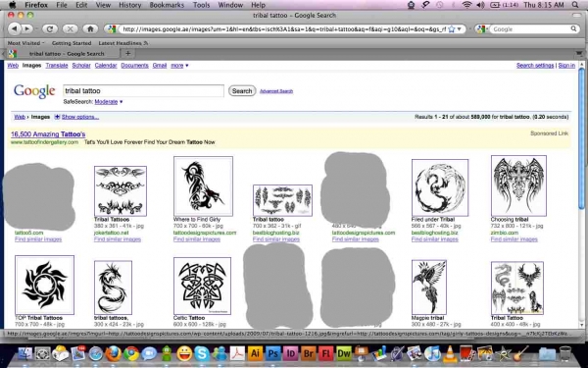The width and height of the screenshot is (588, 368).
Task: Bookmark this page with the star icon
Action: [x=452, y=28]
